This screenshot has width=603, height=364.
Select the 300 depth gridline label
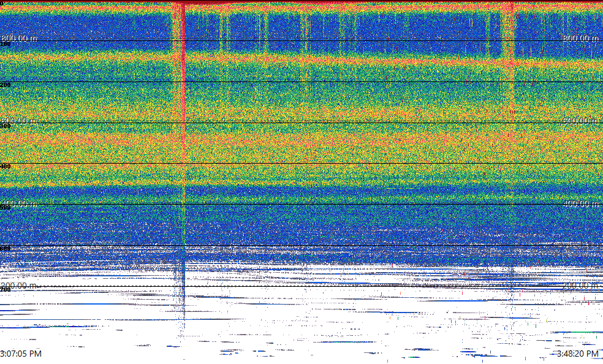coord(6,126)
